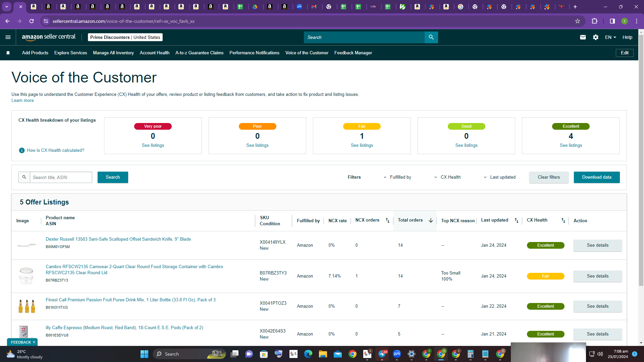Open File Explorer from the taskbar
Image resolution: width=644 pixels, height=362 pixels.
[323, 354]
